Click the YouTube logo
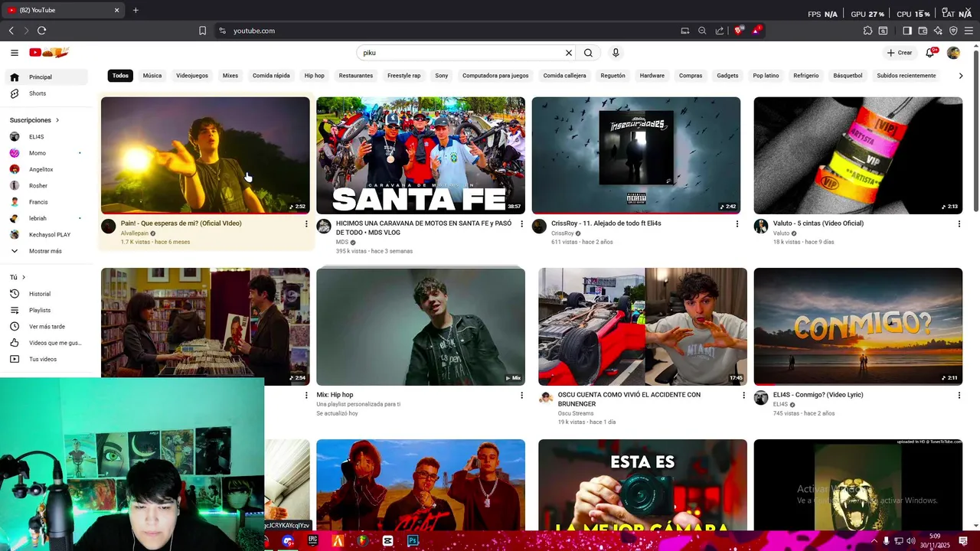 pos(49,53)
